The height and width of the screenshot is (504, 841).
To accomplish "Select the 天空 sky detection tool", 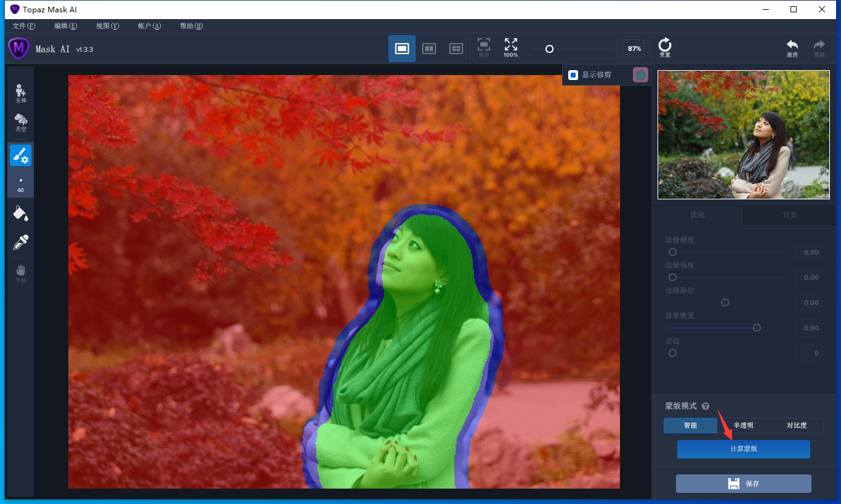I will click(20, 122).
